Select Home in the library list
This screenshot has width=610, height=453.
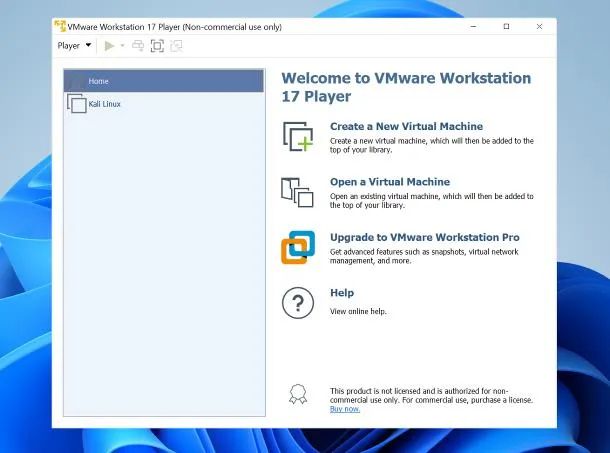click(164, 81)
